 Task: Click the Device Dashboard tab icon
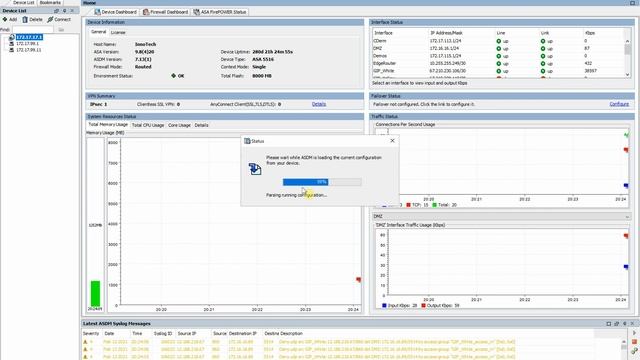click(x=97, y=12)
